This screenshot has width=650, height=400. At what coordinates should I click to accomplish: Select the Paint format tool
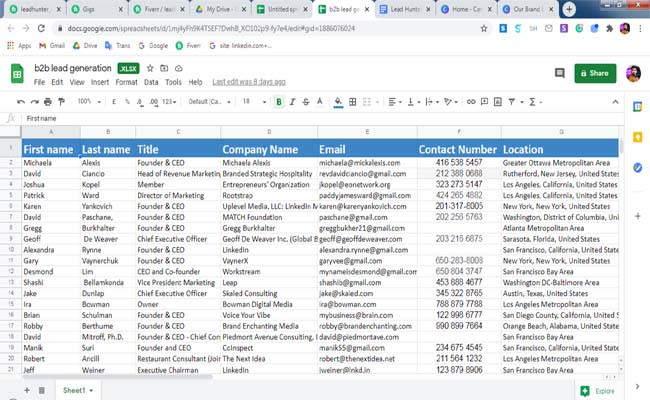click(61, 102)
